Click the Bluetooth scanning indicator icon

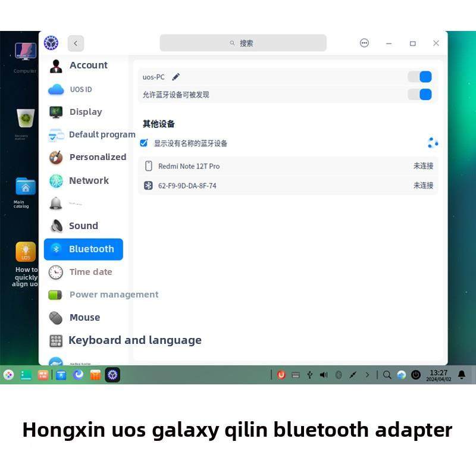point(433,142)
